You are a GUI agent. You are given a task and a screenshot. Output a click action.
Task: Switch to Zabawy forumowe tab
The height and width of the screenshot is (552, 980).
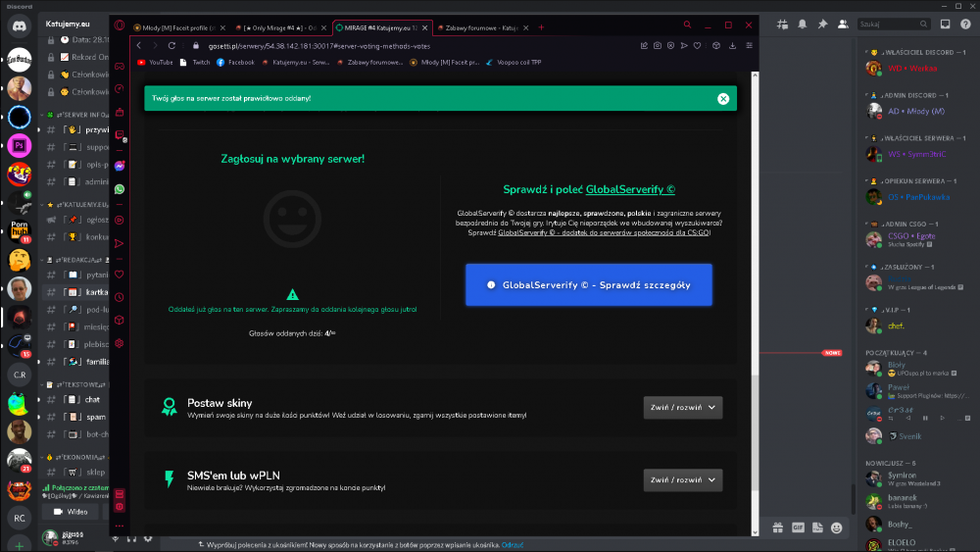click(x=482, y=27)
